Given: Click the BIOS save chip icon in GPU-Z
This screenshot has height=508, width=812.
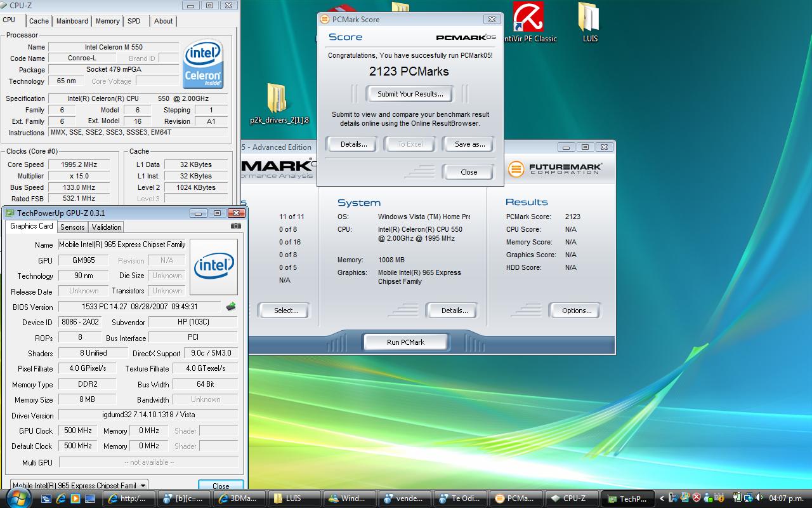Looking at the screenshot, I should pos(231,307).
